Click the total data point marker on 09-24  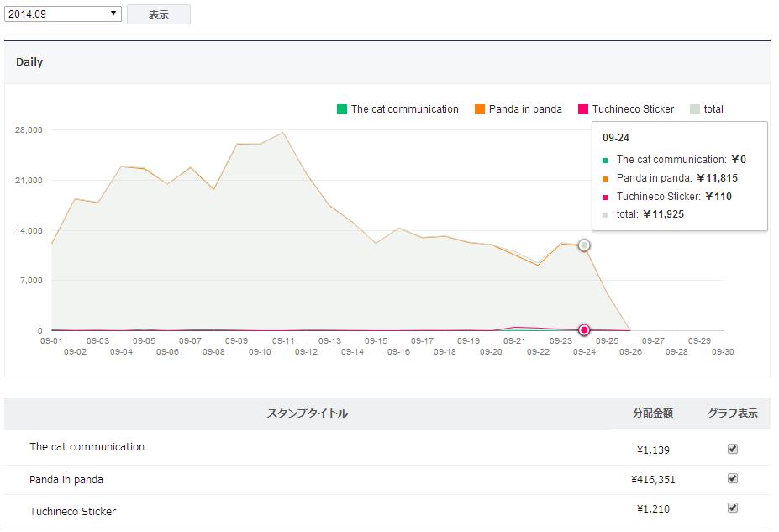pos(584,245)
